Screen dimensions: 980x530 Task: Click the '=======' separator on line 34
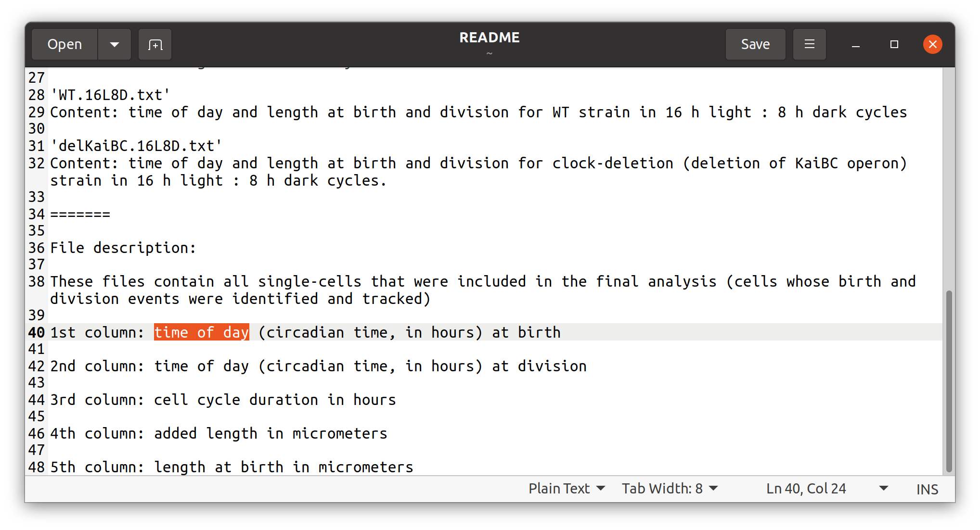(x=80, y=214)
